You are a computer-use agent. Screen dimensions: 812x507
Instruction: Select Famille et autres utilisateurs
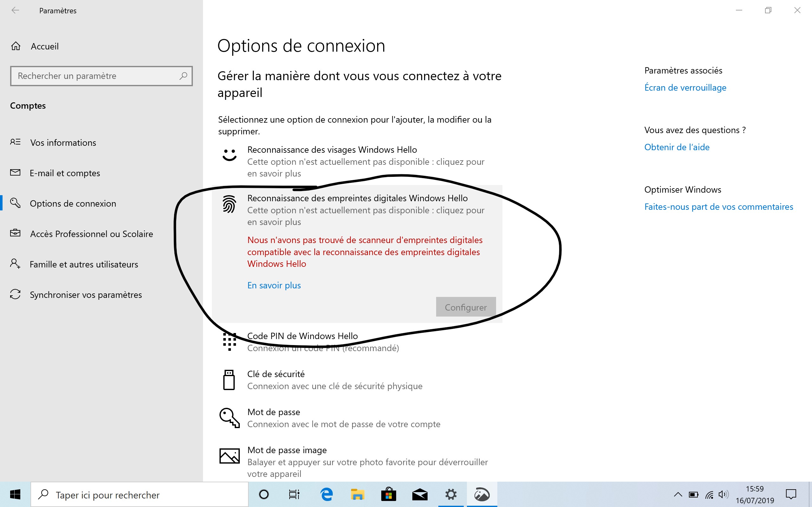click(x=83, y=265)
